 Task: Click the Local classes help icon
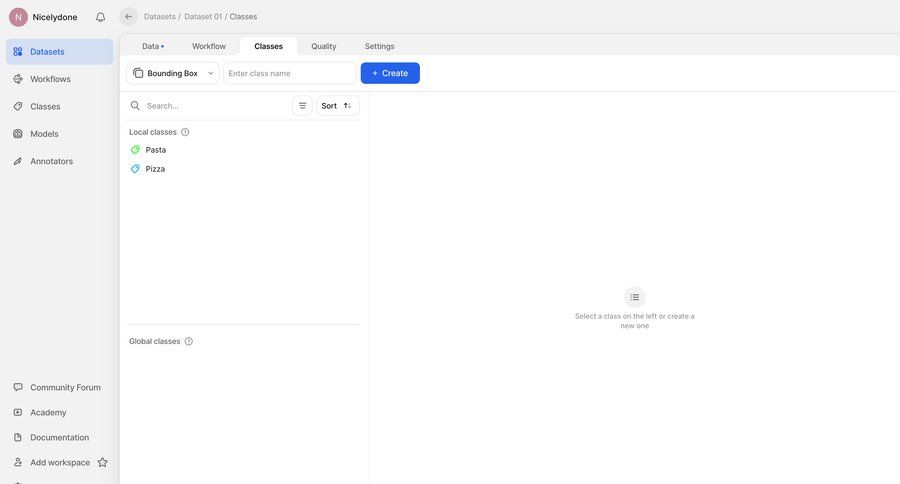[x=185, y=132]
